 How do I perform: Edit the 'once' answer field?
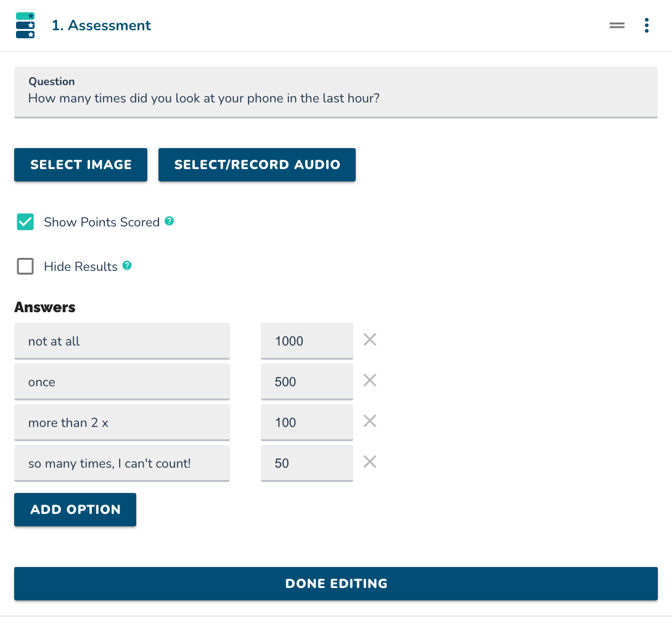(x=122, y=382)
